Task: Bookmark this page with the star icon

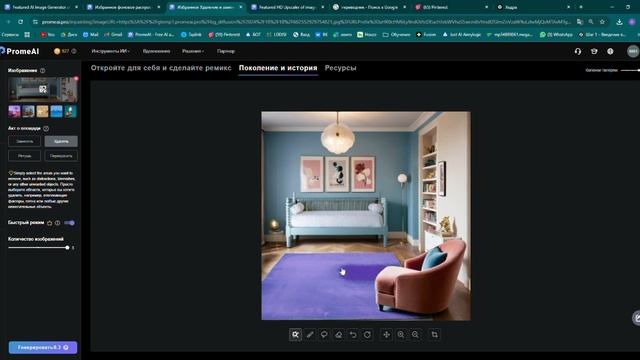Action: [602, 22]
